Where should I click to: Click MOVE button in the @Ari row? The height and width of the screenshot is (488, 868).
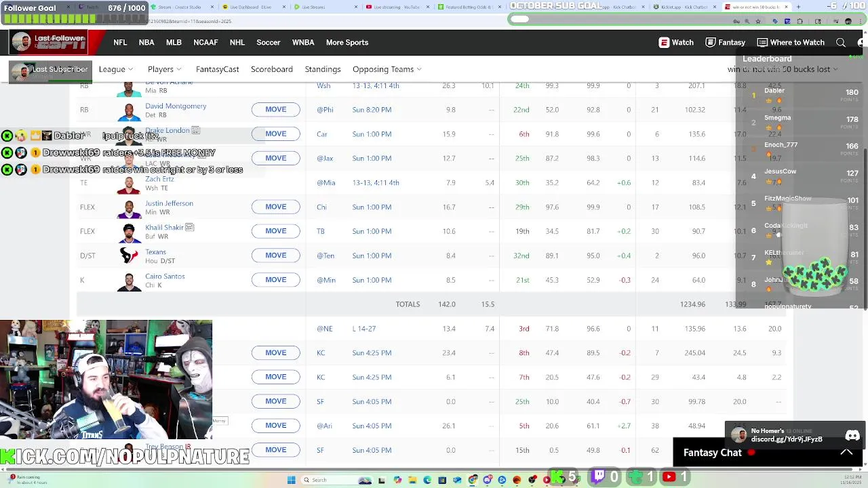[x=276, y=426]
